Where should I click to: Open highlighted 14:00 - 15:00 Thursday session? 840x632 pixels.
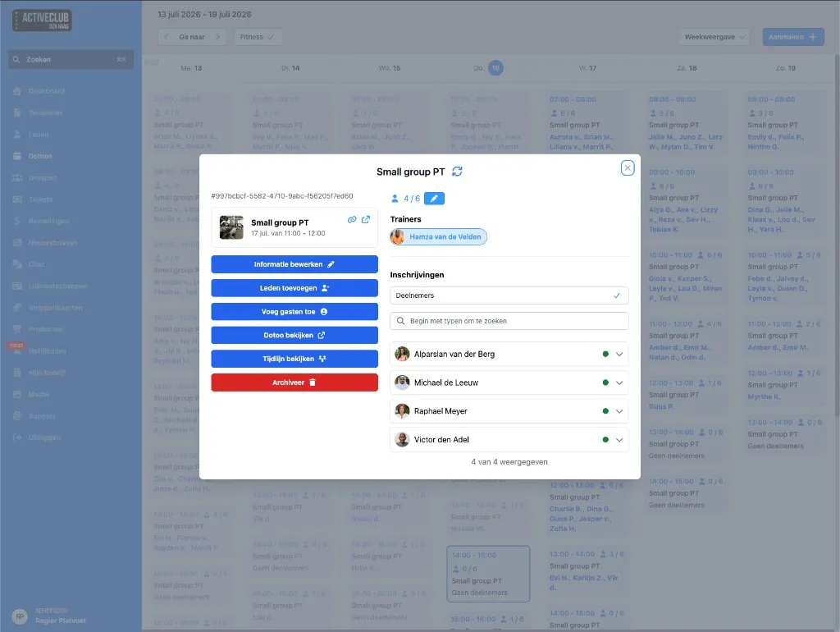click(x=488, y=574)
